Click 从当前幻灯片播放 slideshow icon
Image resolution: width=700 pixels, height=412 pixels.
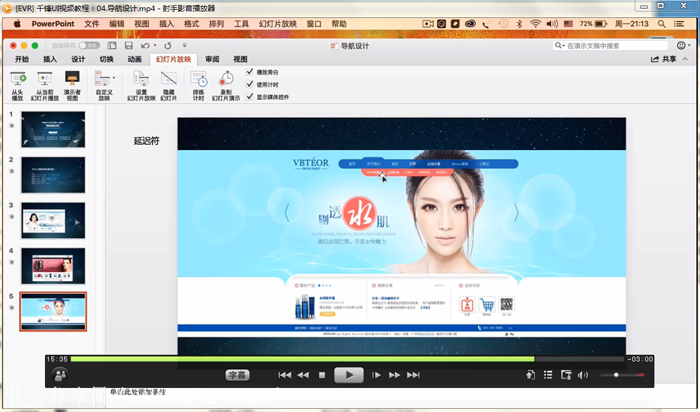tap(45, 79)
